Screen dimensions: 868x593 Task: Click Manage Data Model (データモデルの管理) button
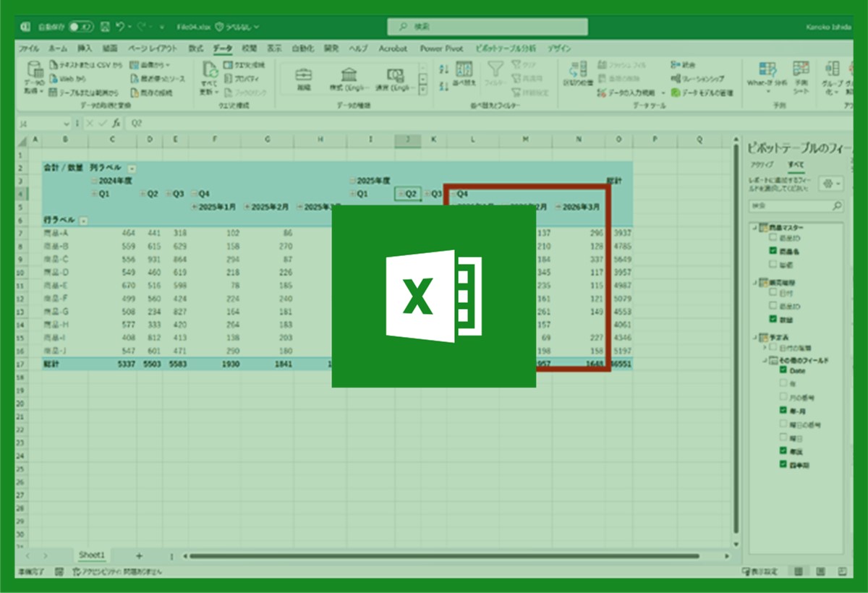702,93
